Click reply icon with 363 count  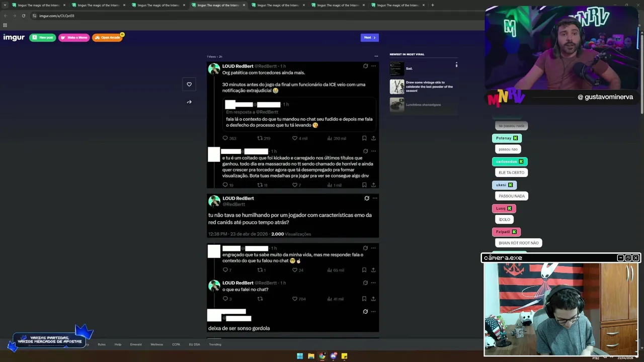tap(225, 138)
